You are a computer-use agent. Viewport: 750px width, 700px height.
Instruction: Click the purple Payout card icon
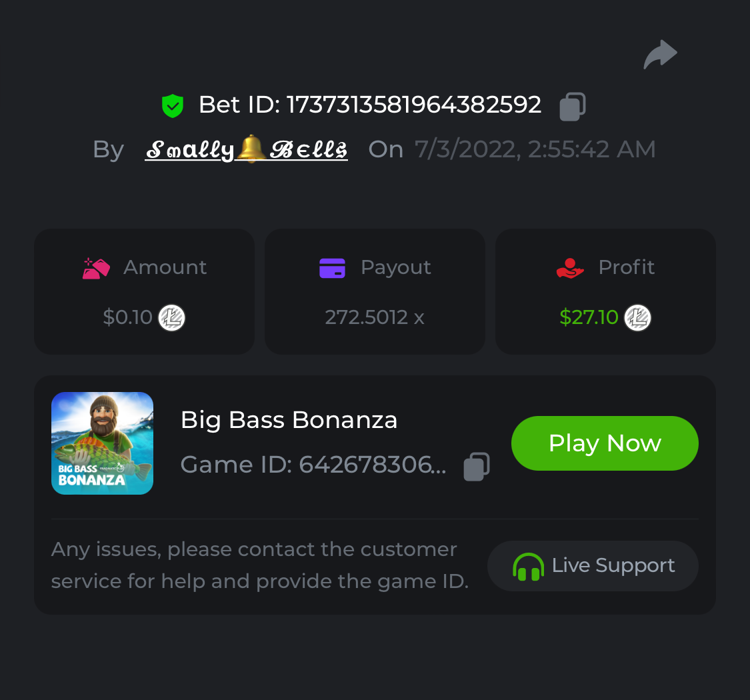pyautogui.click(x=332, y=268)
